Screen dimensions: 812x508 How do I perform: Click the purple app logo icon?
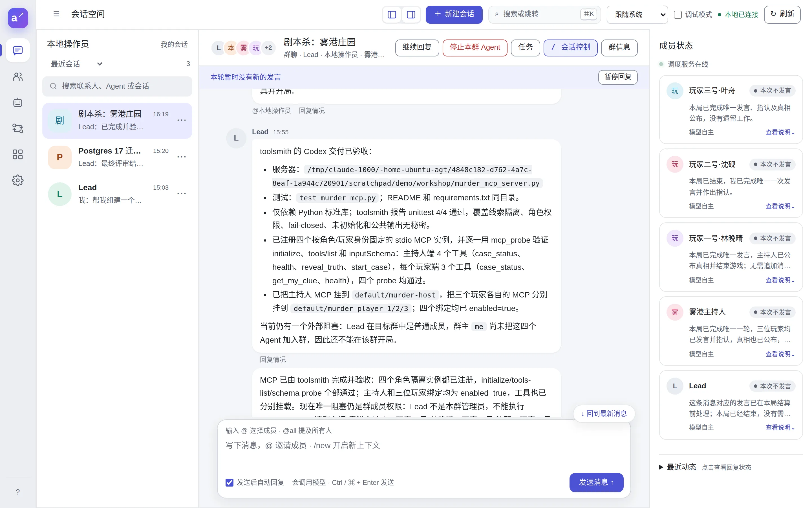pyautogui.click(x=18, y=18)
